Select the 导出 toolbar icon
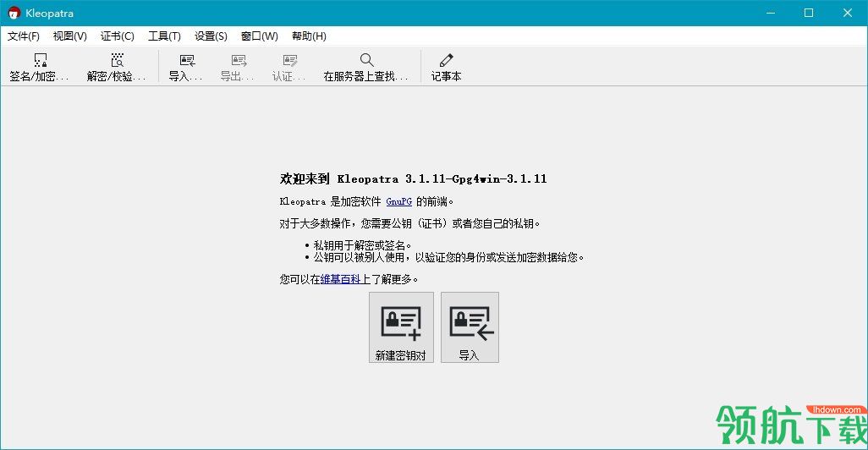The width and height of the screenshot is (868, 450). (x=238, y=67)
